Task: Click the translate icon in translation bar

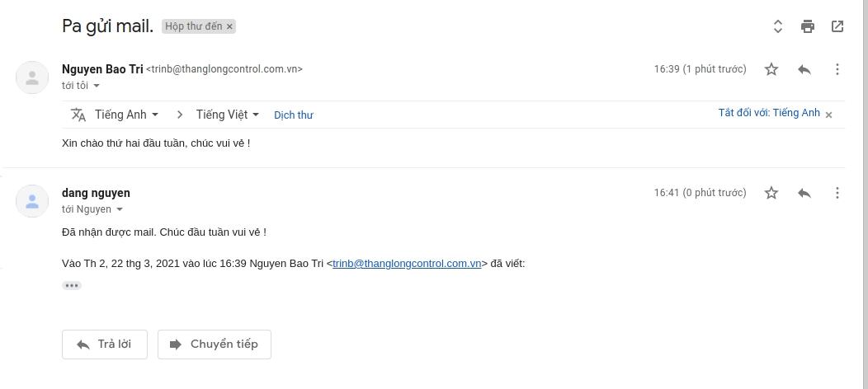Action: click(x=78, y=115)
